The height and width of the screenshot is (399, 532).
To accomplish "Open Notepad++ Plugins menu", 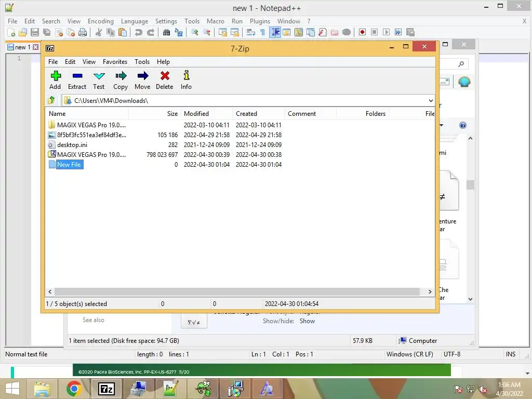I will [x=260, y=21].
